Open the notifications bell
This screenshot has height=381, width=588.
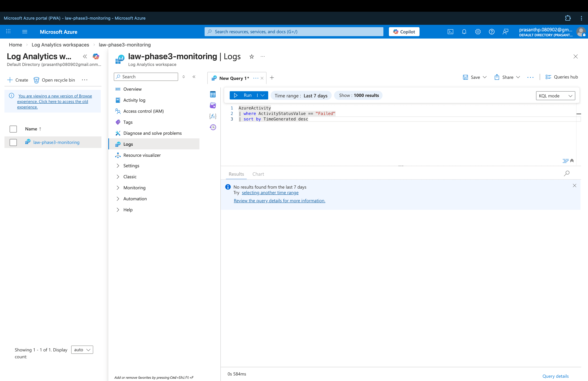(x=464, y=32)
